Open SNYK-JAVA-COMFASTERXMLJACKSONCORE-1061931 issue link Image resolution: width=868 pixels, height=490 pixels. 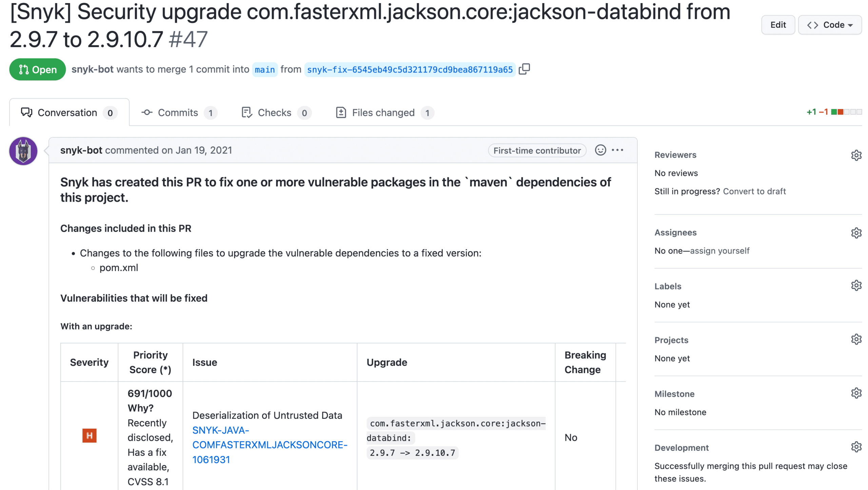pos(270,445)
